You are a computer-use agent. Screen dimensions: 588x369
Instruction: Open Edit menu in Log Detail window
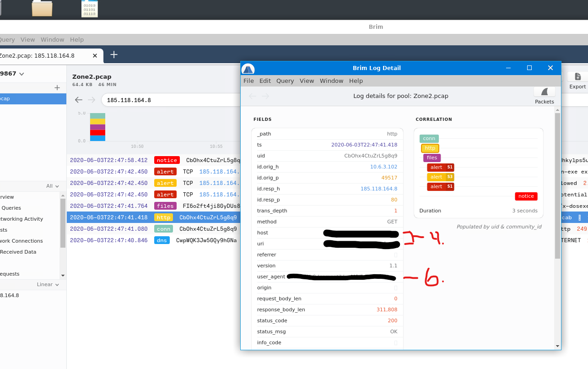(x=265, y=81)
